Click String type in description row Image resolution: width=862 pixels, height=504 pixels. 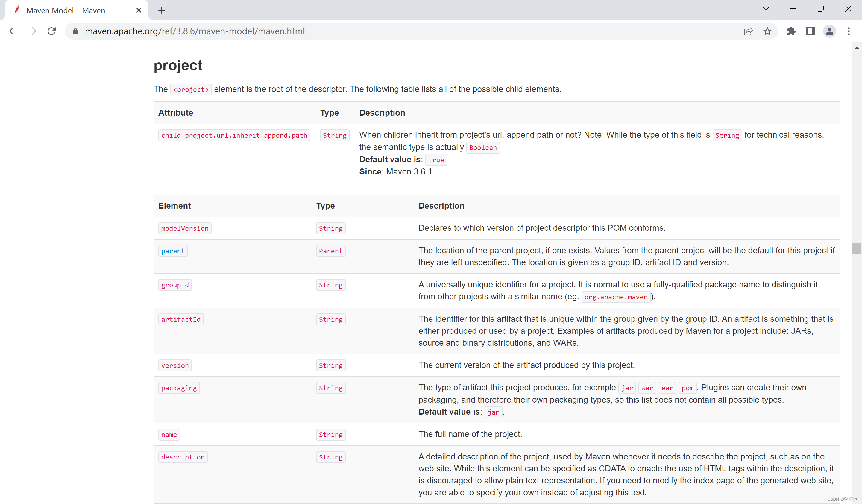pos(330,457)
